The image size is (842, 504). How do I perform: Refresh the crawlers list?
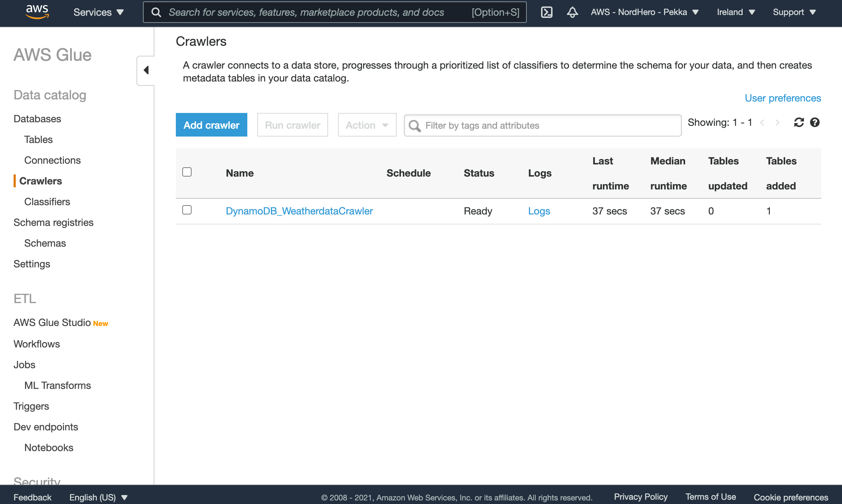(x=799, y=123)
